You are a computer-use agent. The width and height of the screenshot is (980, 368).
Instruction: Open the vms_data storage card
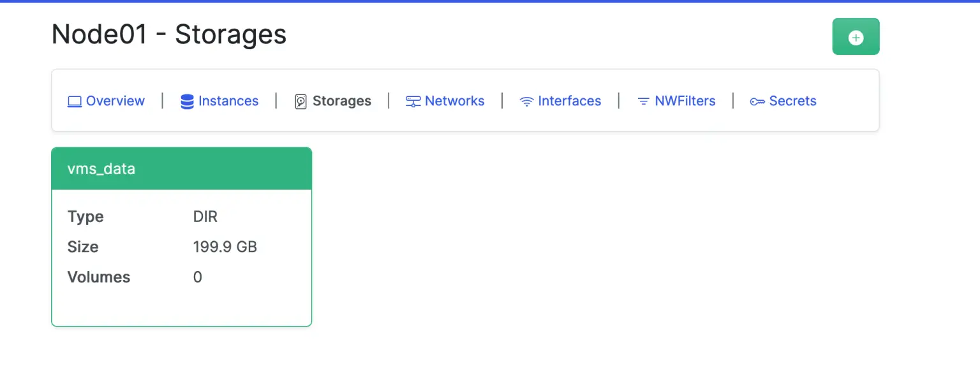click(x=181, y=236)
